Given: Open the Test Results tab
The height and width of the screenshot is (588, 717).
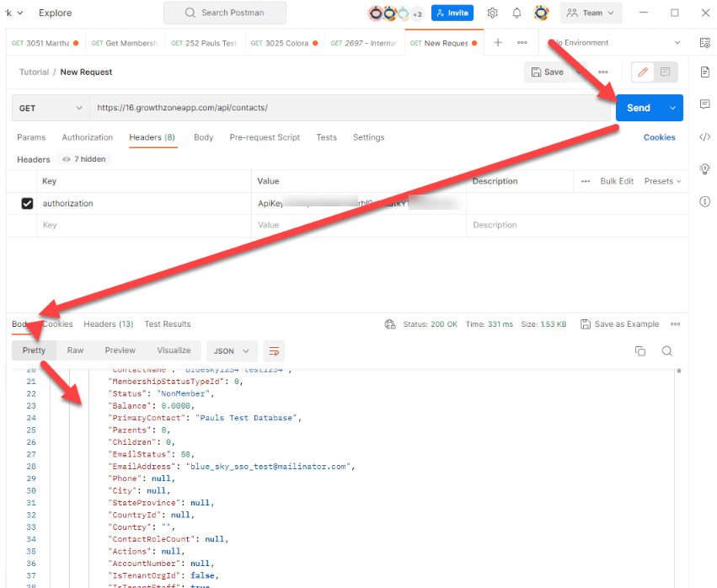Looking at the screenshot, I should (x=168, y=324).
